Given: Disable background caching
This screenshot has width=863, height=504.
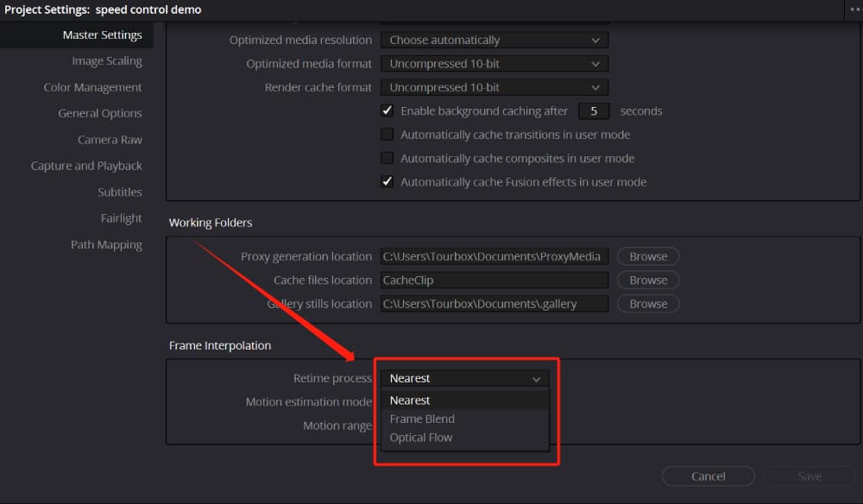Looking at the screenshot, I should point(387,110).
